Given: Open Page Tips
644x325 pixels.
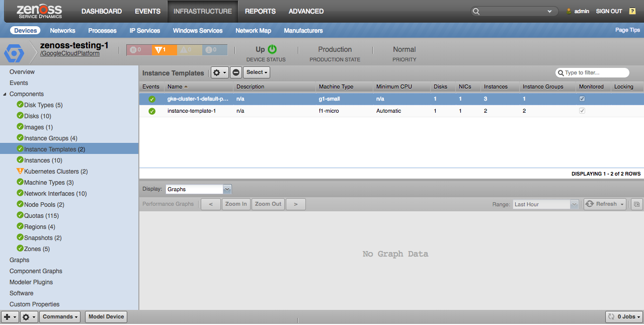Looking at the screenshot, I should click(627, 30).
